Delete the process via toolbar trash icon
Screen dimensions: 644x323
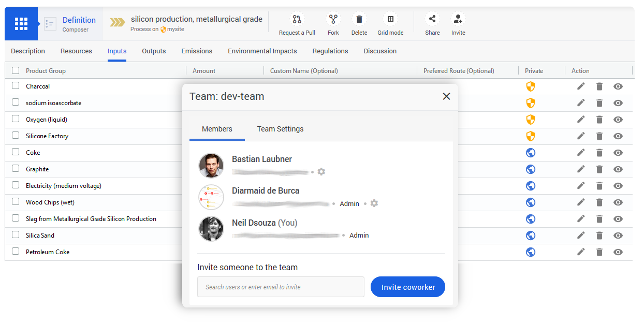[359, 20]
